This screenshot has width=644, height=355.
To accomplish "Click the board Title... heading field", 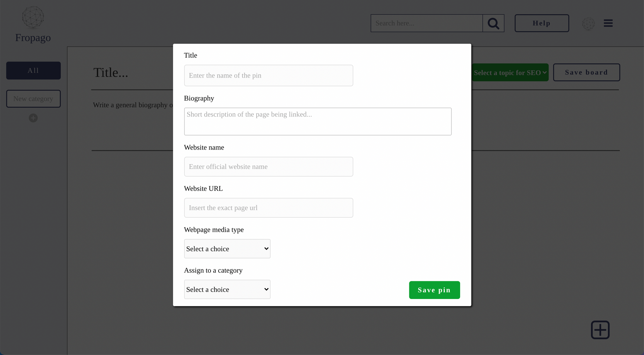I will (111, 72).
